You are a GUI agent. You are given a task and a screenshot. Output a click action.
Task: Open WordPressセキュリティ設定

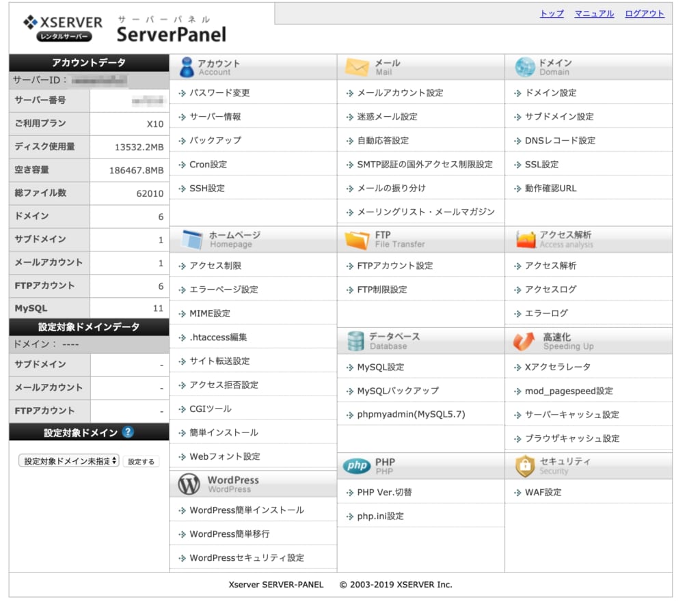247,558
